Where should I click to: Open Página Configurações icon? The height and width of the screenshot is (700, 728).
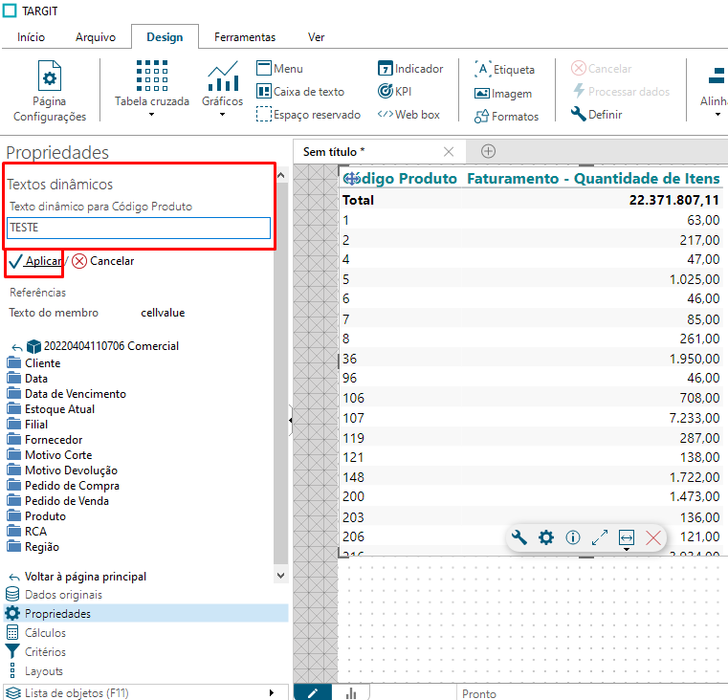(50, 77)
